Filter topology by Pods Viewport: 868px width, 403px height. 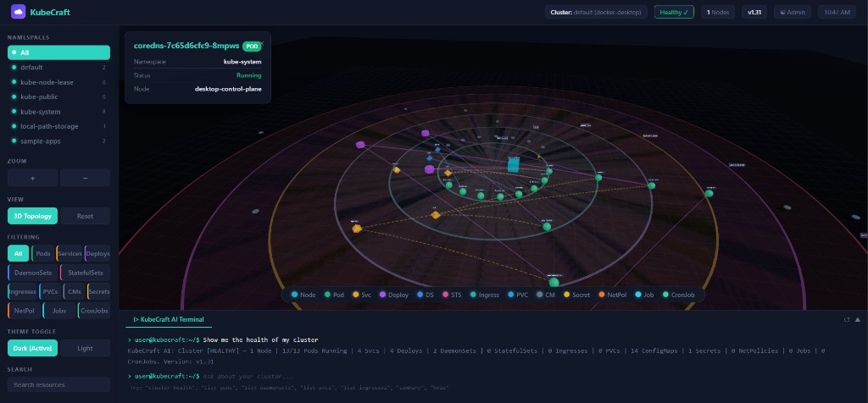pyautogui.click(x=42, y=254)
